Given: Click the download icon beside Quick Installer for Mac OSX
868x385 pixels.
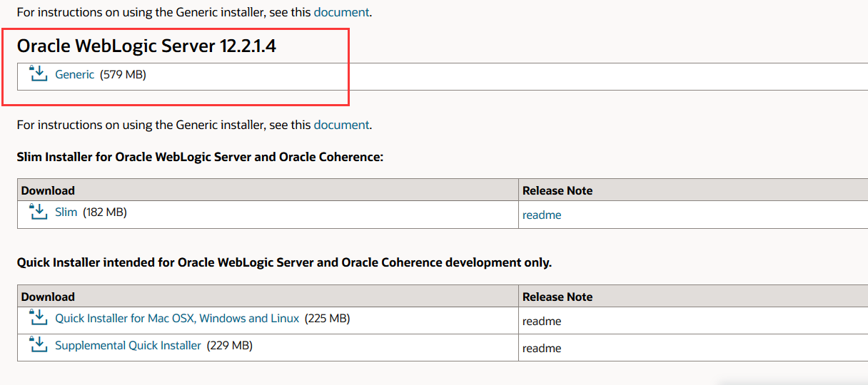Looking at the screenshot, I should click(x=38, y=317).
